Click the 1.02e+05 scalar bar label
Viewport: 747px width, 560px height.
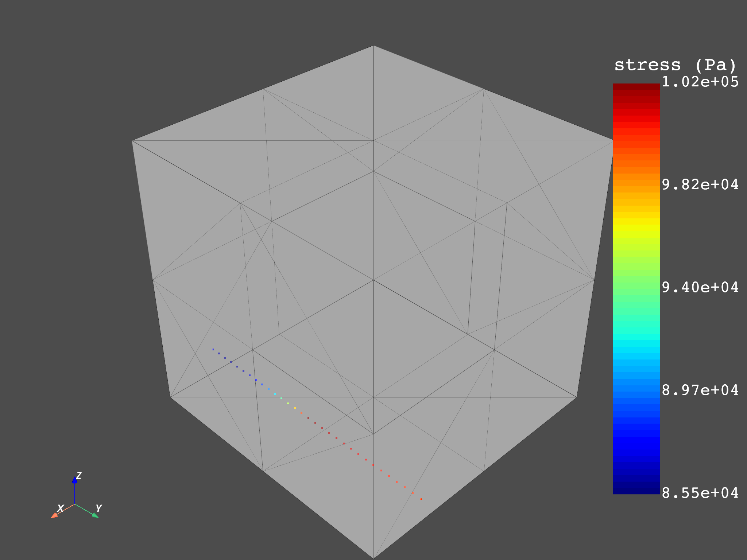(x=700, y=82)
